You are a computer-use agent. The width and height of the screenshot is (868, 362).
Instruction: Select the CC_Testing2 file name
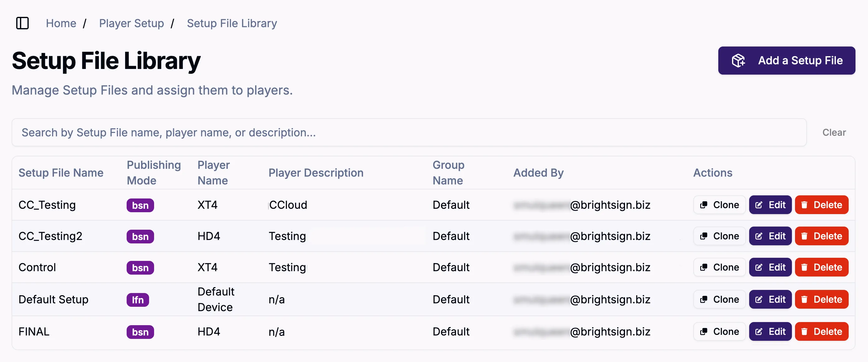coord(50,236)
